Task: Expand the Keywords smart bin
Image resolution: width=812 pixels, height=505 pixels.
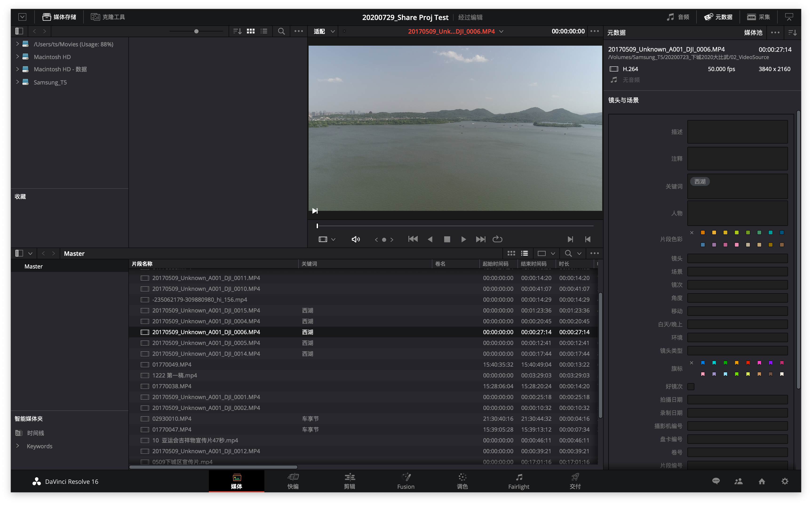Action: click(17, 446)
